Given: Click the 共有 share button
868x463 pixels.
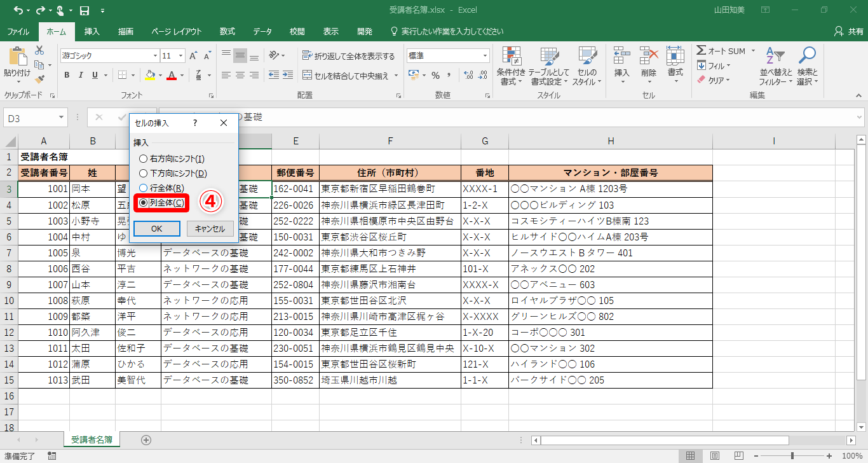Looking at the screenshot, I should coord(848,31).
